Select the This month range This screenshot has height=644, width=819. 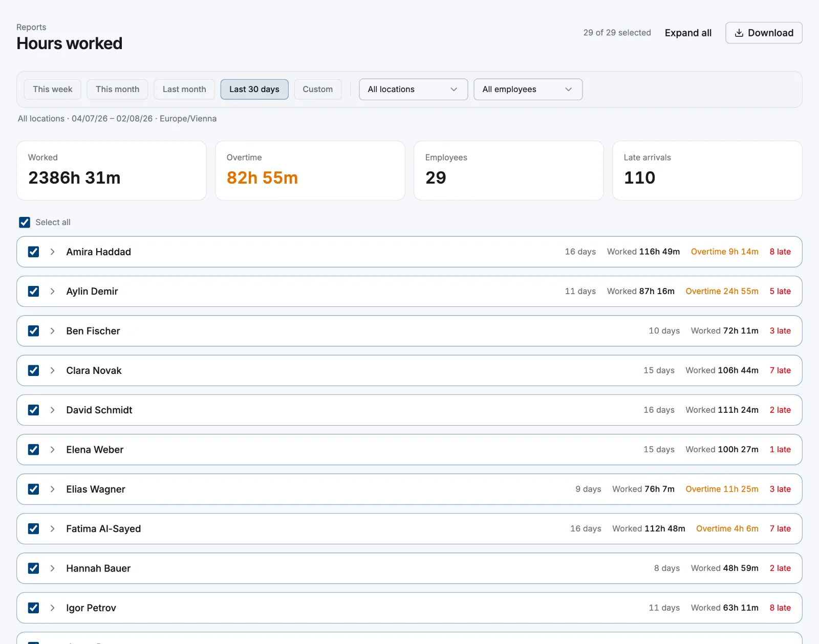click(x=117, y=89)
